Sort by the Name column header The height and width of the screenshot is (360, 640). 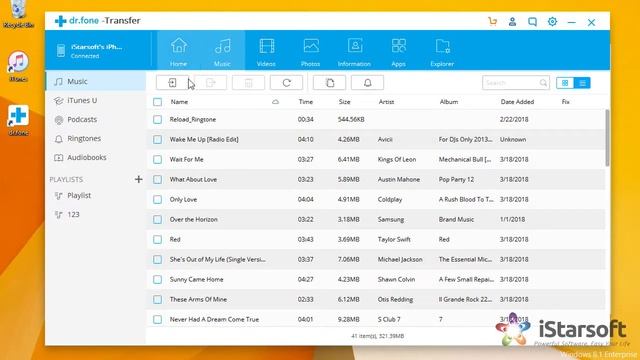coord(179,102)
